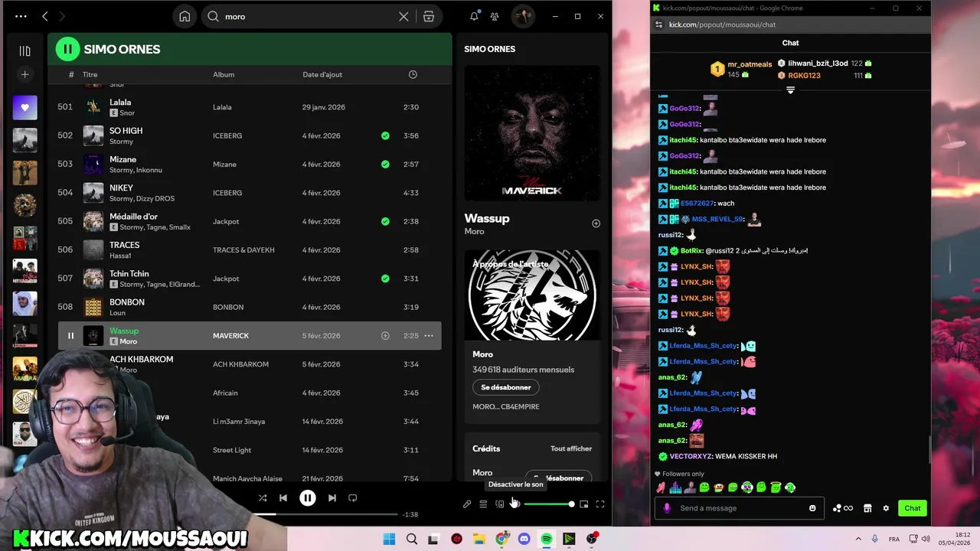Image resolution: width=980 pixels, height=551 pixels.
Task: Open Moro artist link under Wassup title
Action: point(474,232)
